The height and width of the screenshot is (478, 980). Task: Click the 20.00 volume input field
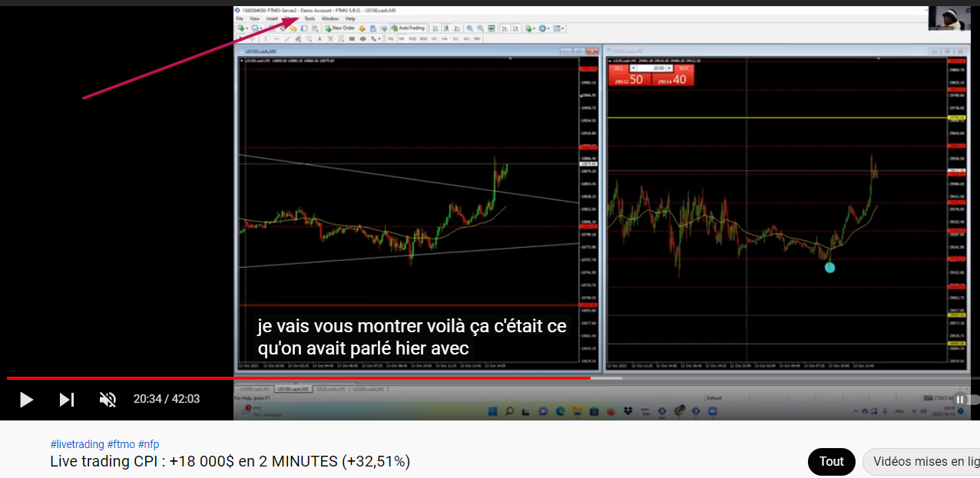651,68
